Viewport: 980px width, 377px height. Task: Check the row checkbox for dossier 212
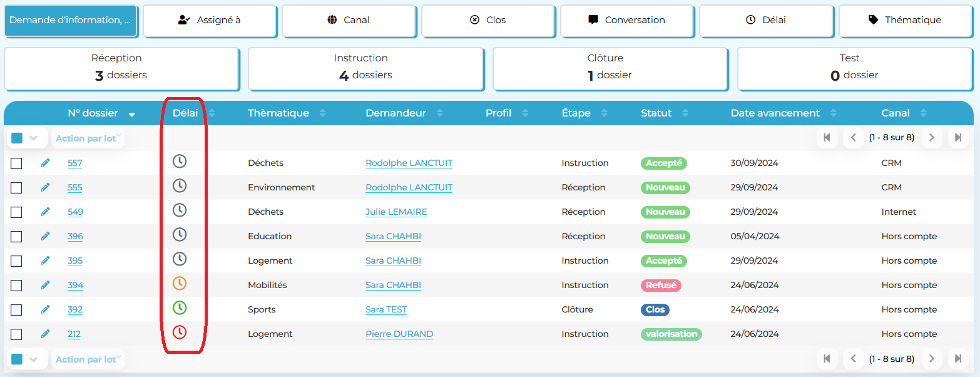tap(16, 334)
